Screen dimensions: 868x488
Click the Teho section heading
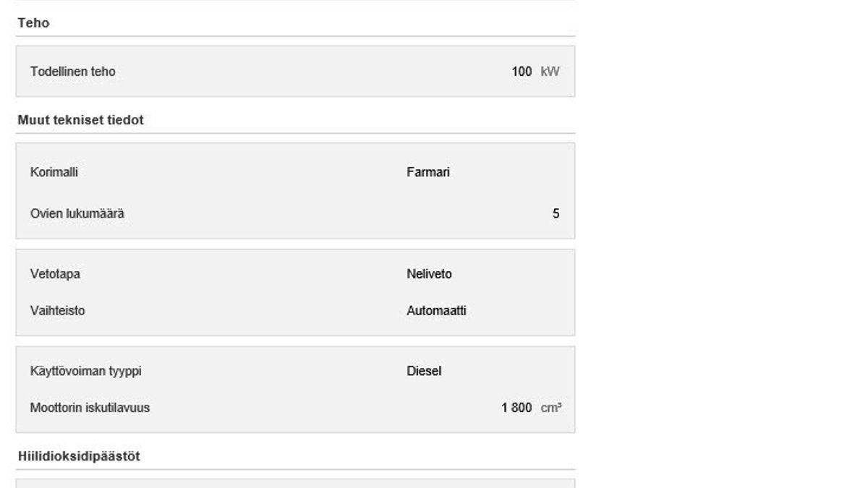pos(33,23)
